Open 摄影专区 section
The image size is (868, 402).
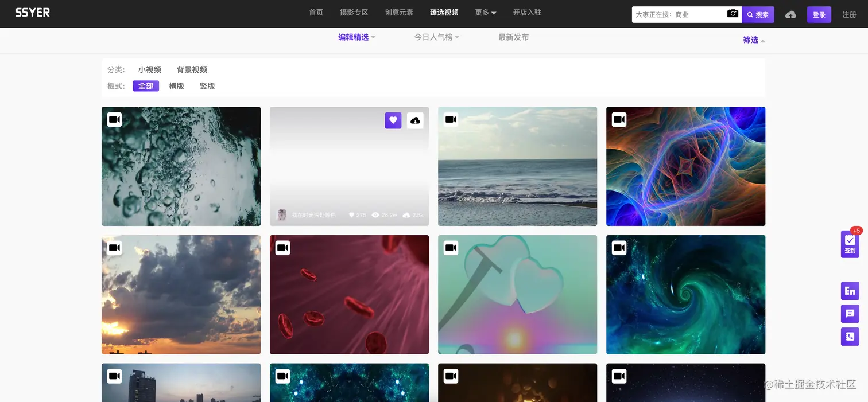click(x=354, y=13)
